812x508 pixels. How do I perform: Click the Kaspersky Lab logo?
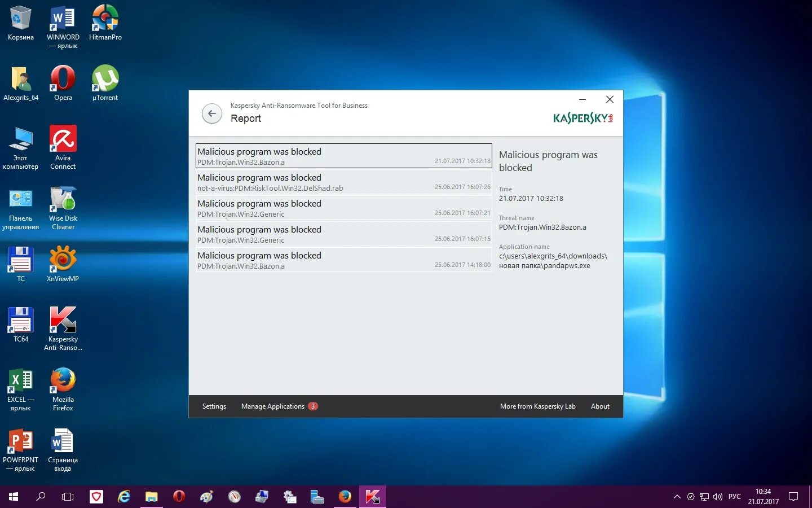click(x=583, y=118)
